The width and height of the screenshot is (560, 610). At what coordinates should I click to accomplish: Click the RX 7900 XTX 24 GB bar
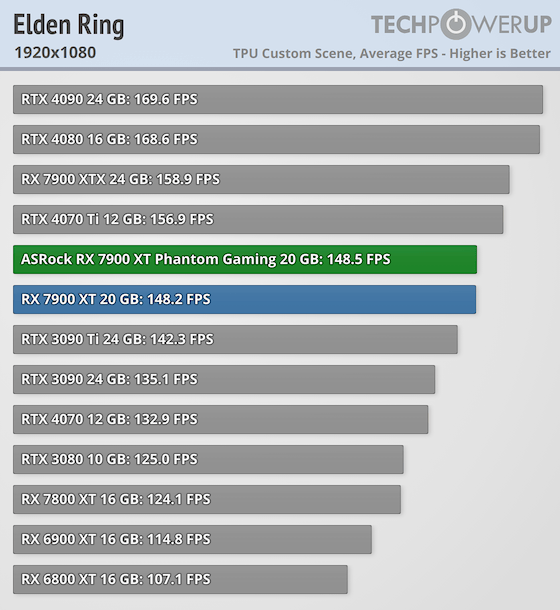pos(261,179)
